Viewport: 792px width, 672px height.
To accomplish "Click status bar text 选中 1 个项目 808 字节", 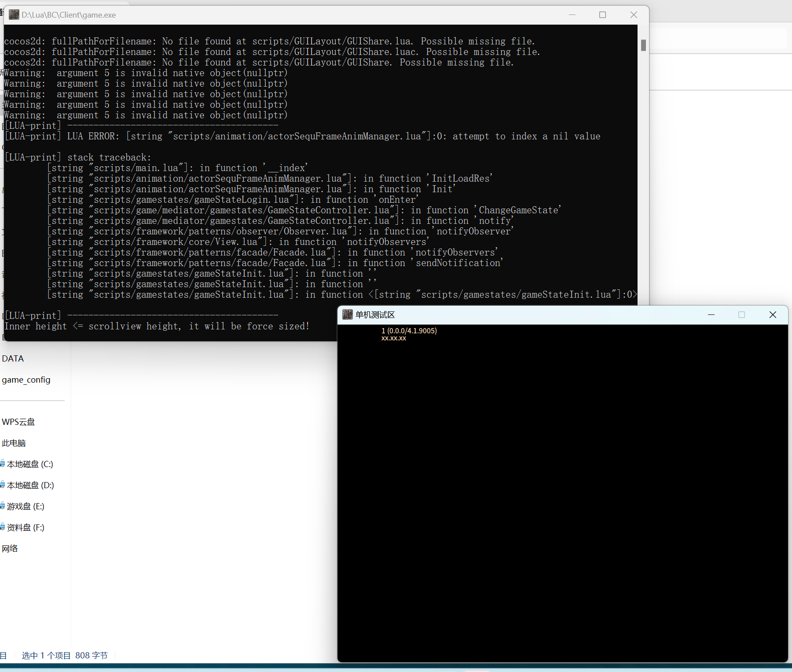I will click(x=65, y=655).
